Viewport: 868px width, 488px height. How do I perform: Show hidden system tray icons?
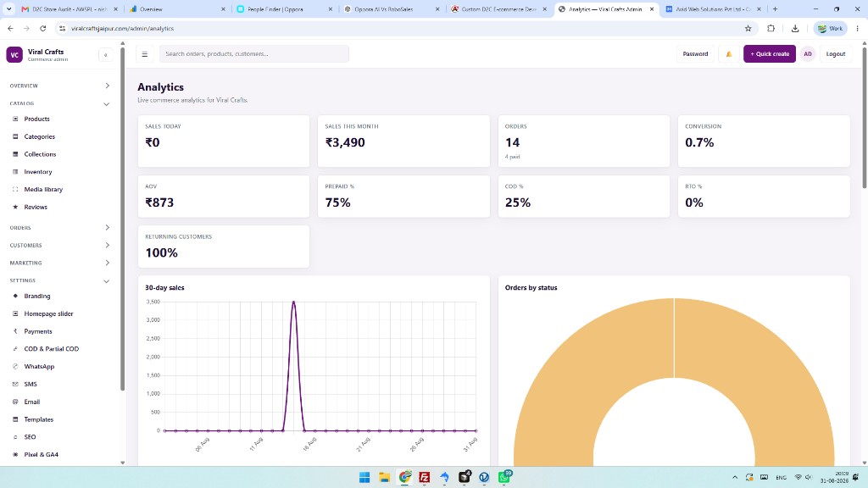[x=735, y=477]
